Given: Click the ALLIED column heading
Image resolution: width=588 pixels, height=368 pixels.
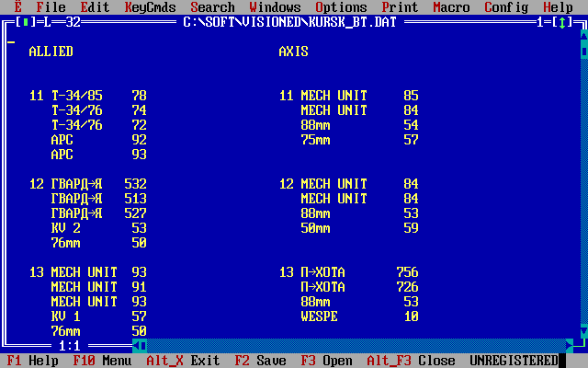Looking at the screenshot, I should click(51, 52).
